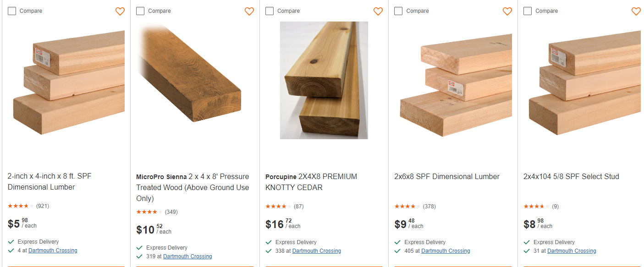Tick Compare for 2-inch x 4-inch SPF lumber
The width and height of the screenshot is (644, 267).
point(12,11)
